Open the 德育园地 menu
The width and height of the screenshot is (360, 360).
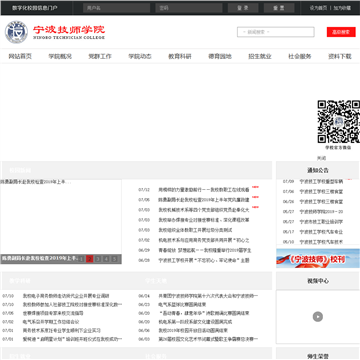click(x=220, y=56)
